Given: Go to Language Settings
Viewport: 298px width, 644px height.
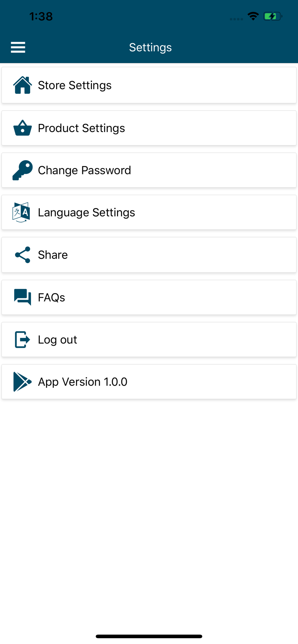Looking at the screenshot, I should [x=86, y=213].
